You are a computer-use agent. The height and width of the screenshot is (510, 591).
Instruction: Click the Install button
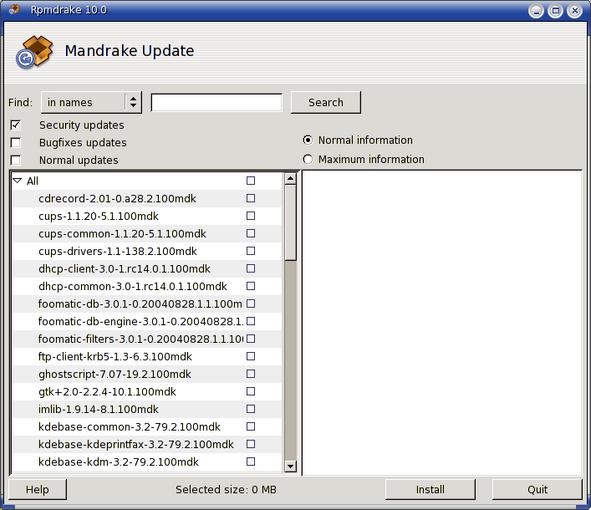pyautogui.click(x=430, y=489)
